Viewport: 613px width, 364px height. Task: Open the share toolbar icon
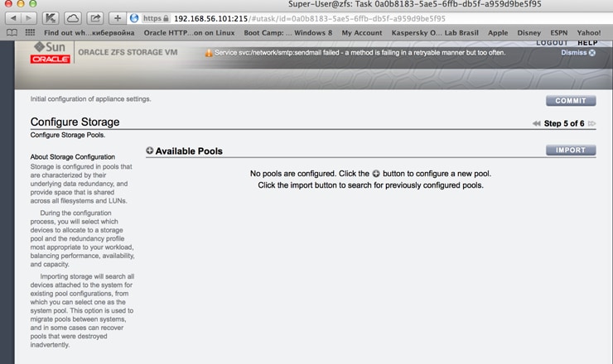tap(95, 18)
